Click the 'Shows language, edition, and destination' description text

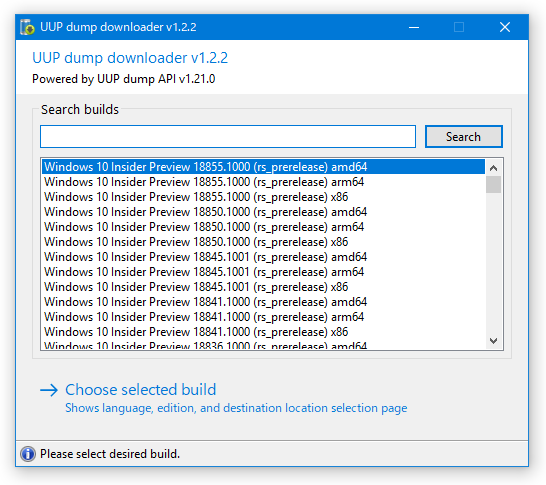point(236,408)
